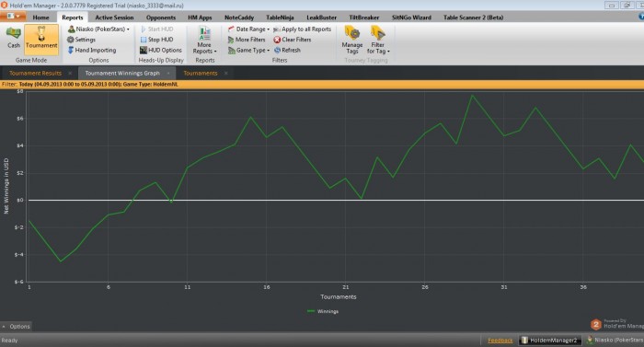Expand Filter for Tag dropdown
This screenshot has width=644, height=347.
[378, 40]
